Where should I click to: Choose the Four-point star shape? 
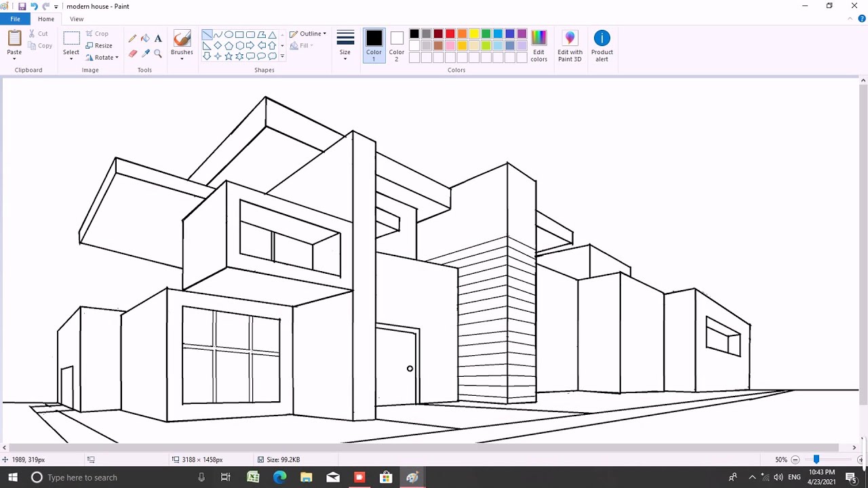218,56
